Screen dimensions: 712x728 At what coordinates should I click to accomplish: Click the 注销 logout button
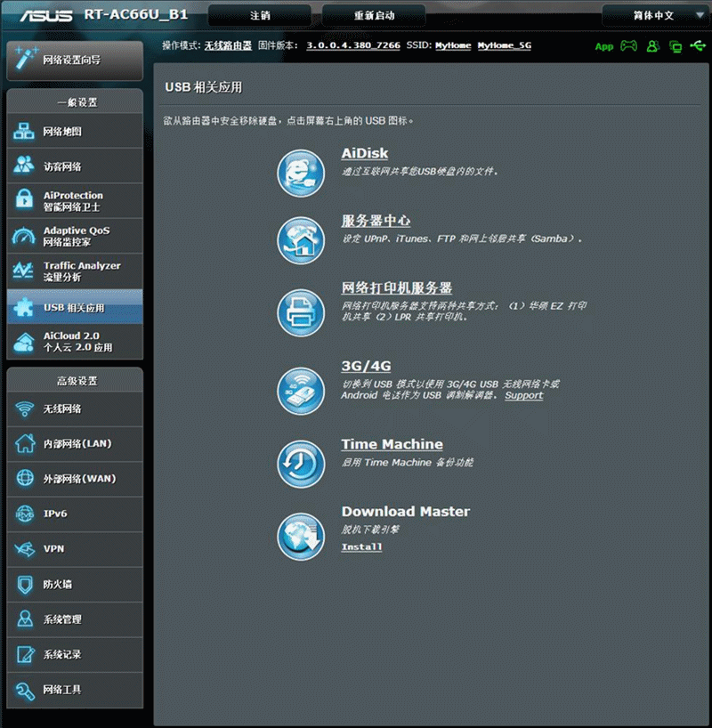tap(260, 16)
